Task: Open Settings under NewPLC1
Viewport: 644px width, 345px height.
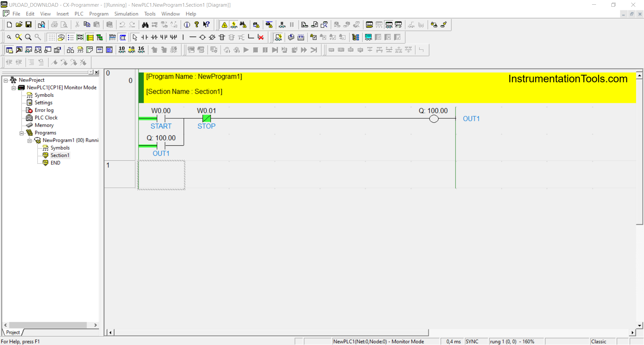Action: pyautogui.click(x=43, y=102)
